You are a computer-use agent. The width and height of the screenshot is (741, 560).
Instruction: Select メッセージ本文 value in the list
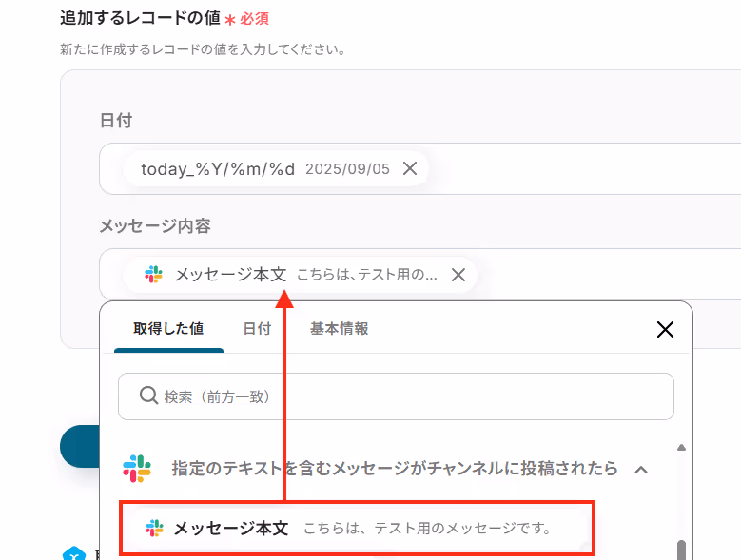point(357,528)
